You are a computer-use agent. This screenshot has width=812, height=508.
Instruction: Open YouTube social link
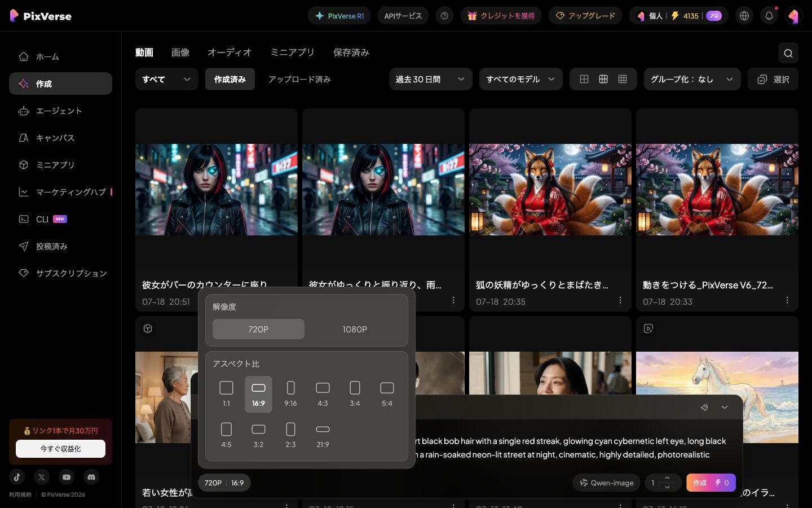click(x=67, y=477)
